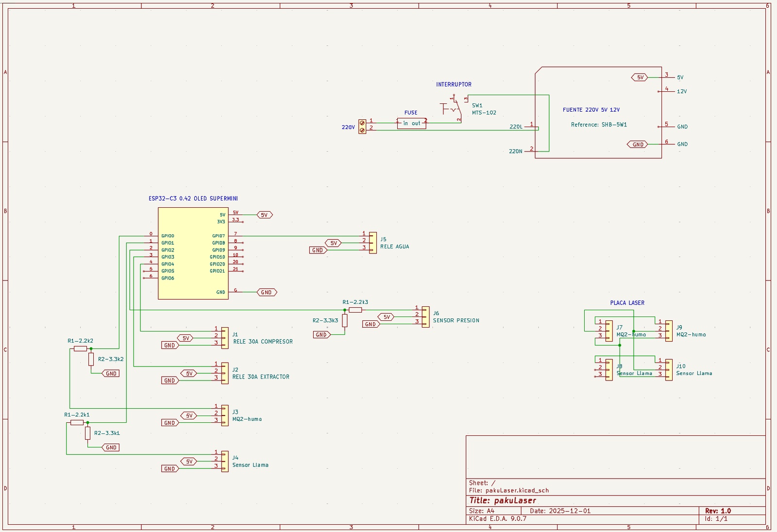Select the RELE 30A COMPRESOR label
The width and height of the screenshot is (777, 532).
[263, 342]
